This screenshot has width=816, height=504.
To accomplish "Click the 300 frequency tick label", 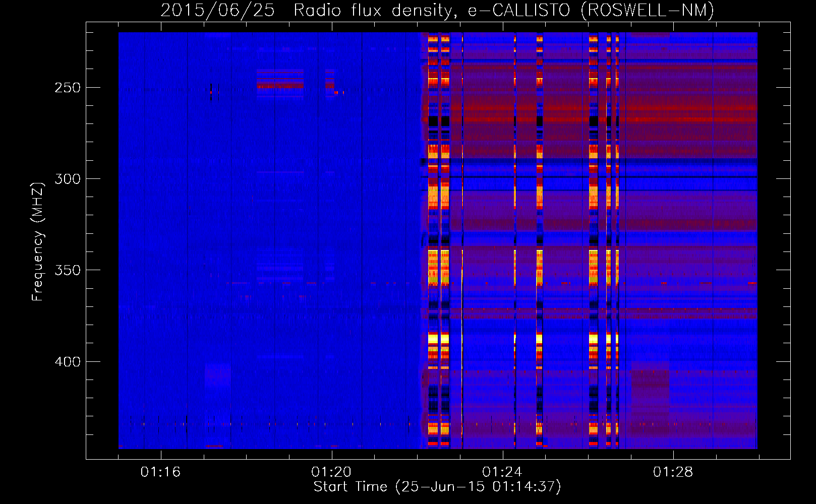I will (x=68, y=179).
